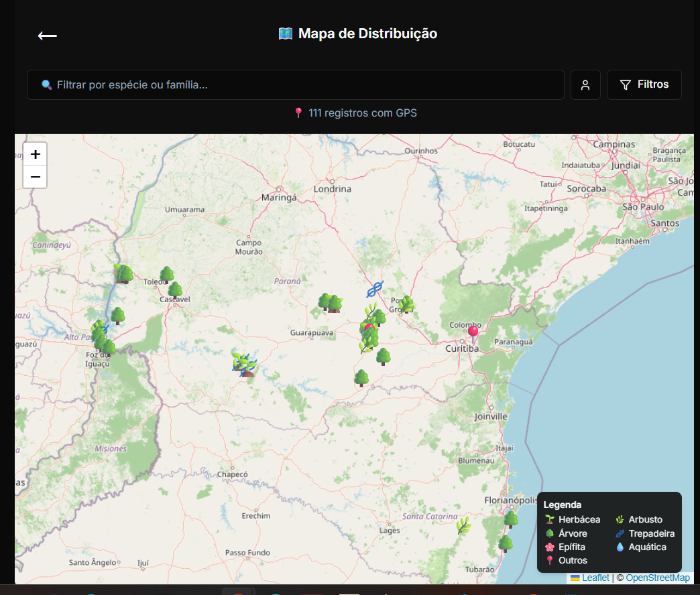Select the tree marker north of Tubarão

point(506,543)
